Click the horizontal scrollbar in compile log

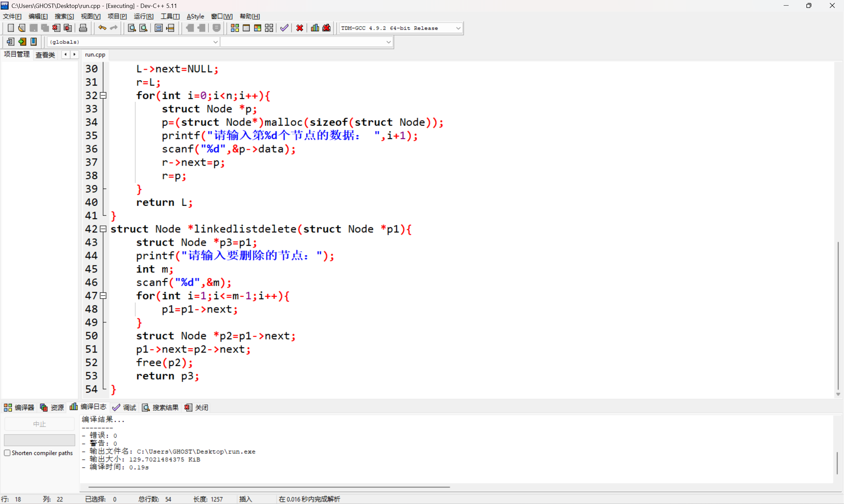point(268,487)
